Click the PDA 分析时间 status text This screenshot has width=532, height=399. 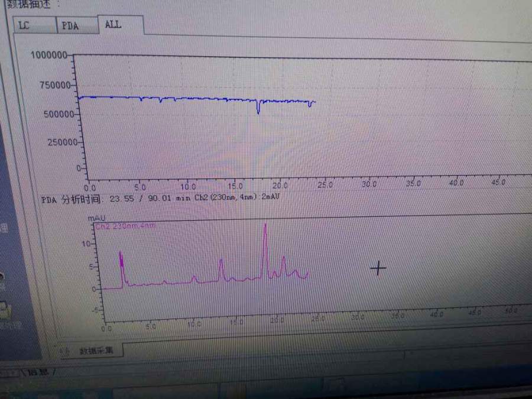pyautogui.click(x=160, y=198)
